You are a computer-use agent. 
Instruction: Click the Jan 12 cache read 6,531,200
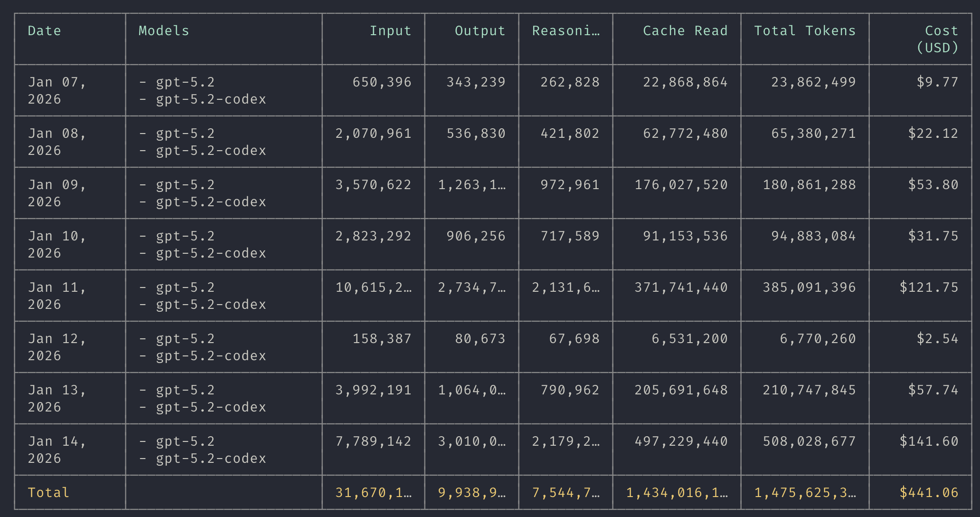click(x=689, y=339)
